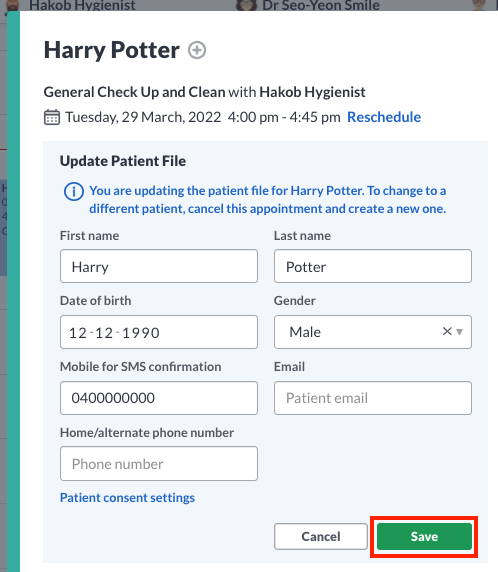Click the Reschedule link
Viewport: 498px width, 572px height.
click(384, 117)
